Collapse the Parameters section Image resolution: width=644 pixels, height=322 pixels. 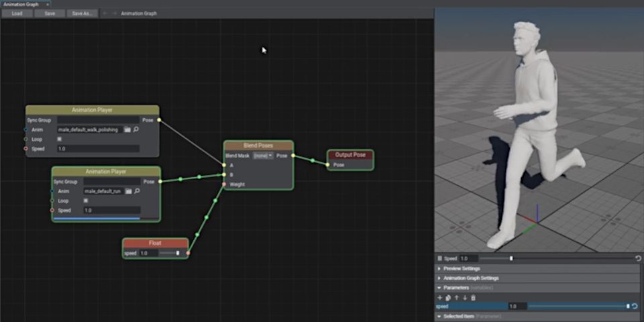coord(439,288)
